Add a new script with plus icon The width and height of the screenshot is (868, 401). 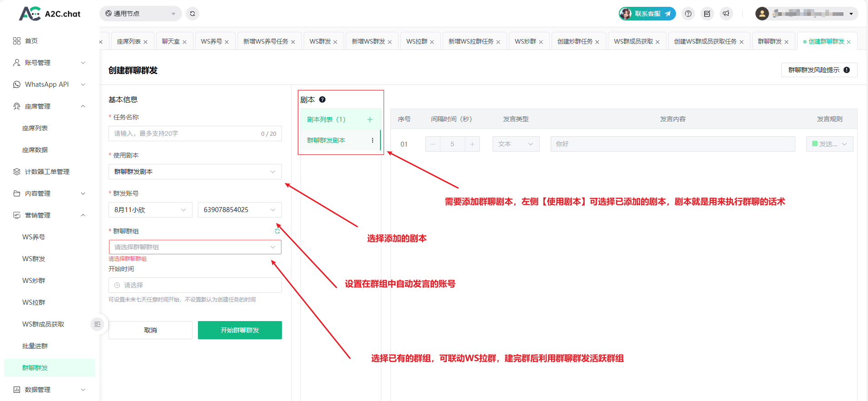[370, 119]
